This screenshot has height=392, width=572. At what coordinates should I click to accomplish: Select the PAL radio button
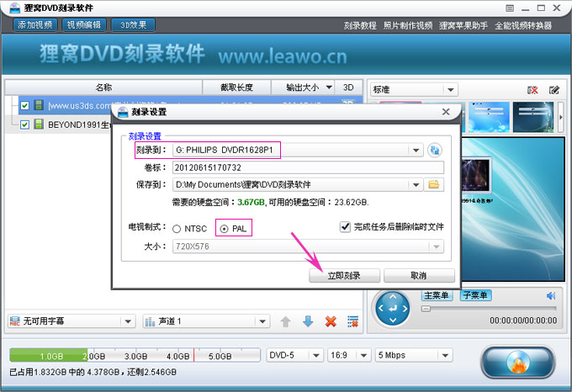coord(224,229)
